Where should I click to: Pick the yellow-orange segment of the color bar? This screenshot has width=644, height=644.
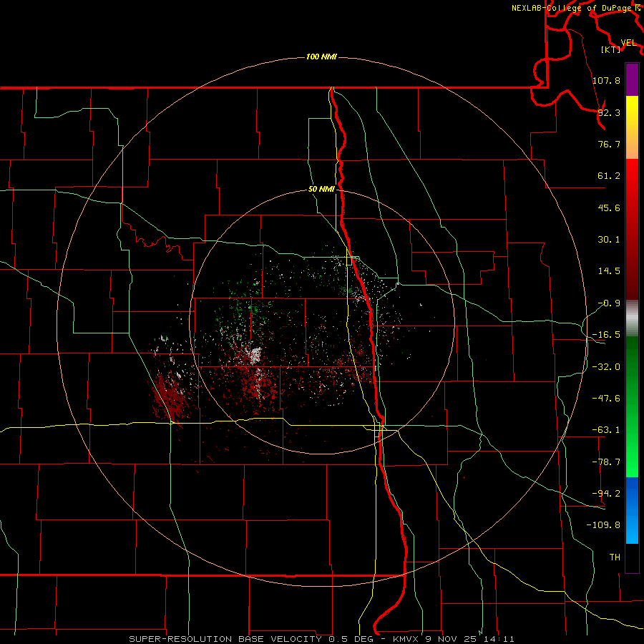(632, 127)
